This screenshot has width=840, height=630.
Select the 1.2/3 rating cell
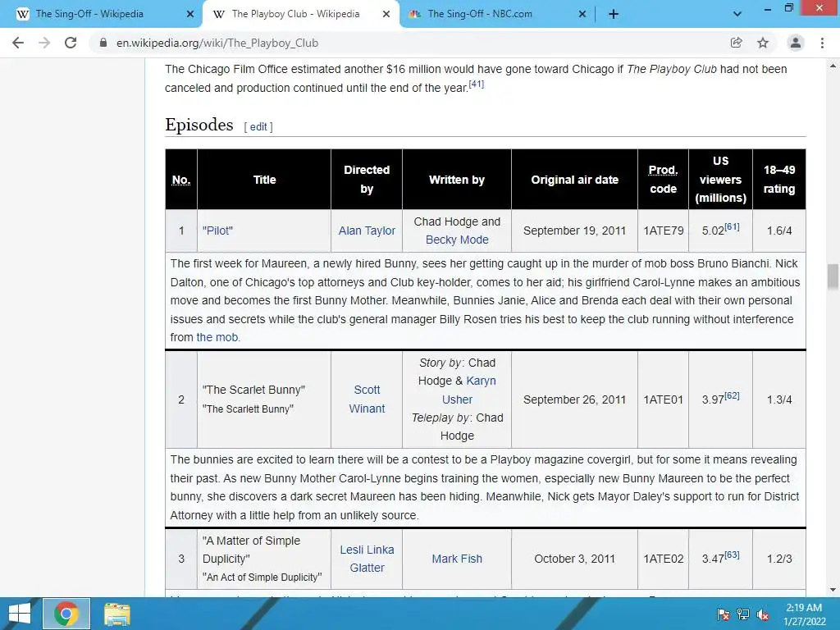point(779,559)
